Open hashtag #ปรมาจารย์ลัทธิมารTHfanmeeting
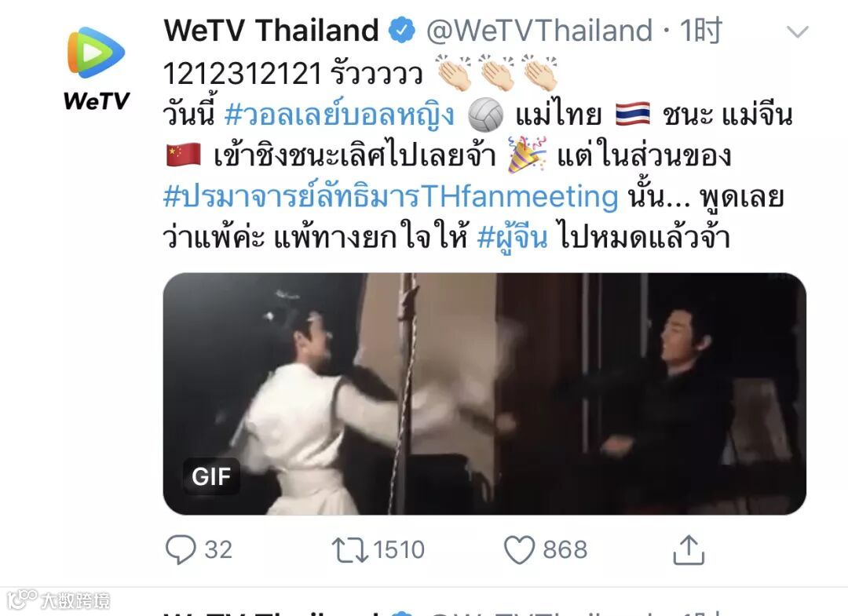This screenshot has height=616, width=848. (x=390, y=197)
